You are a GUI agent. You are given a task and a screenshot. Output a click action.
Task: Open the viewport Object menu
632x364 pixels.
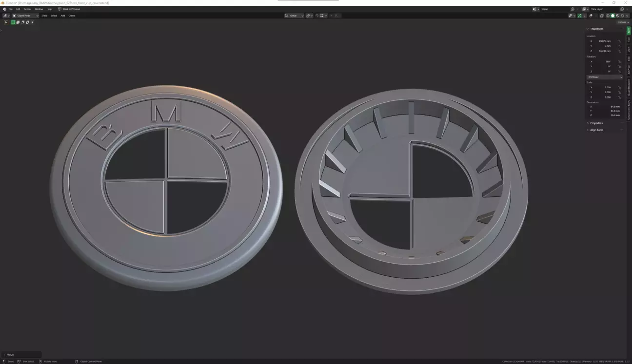click(72, 16)
